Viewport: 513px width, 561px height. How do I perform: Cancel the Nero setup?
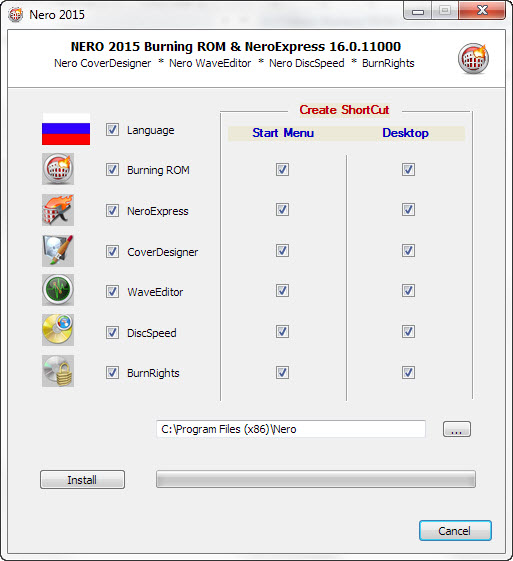(x=455, y=531)
